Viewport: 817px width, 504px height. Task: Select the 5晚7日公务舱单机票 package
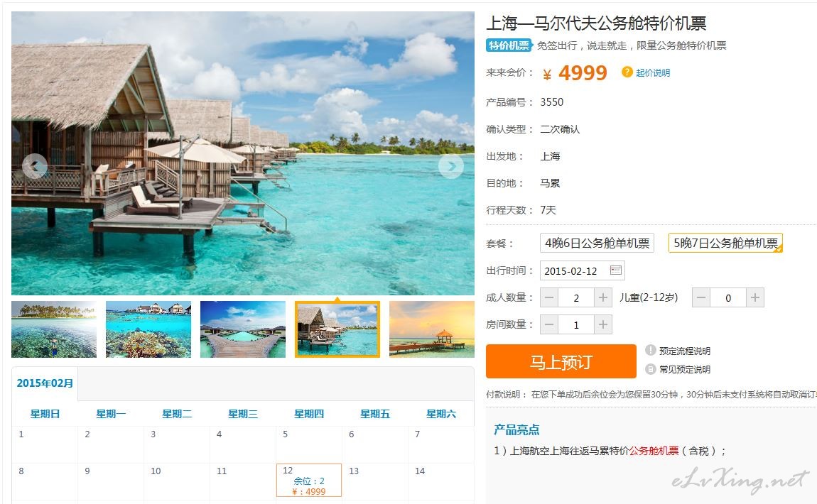pos(725,243)
